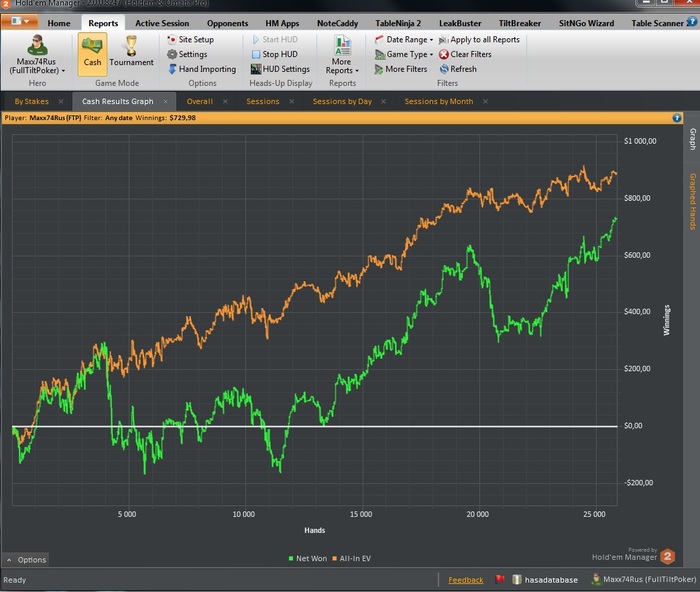Switch to the By Stakes report tab

(x=31, y=101)
